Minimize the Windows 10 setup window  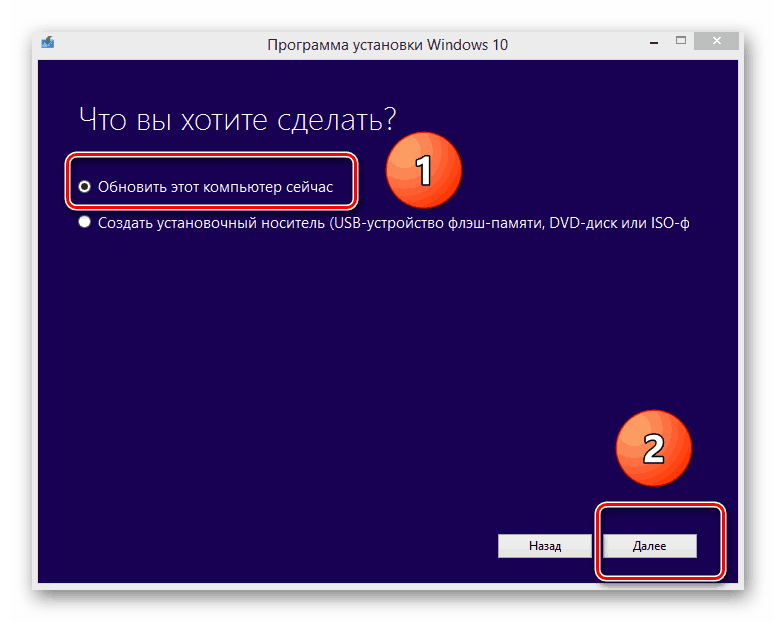point(654,43)
